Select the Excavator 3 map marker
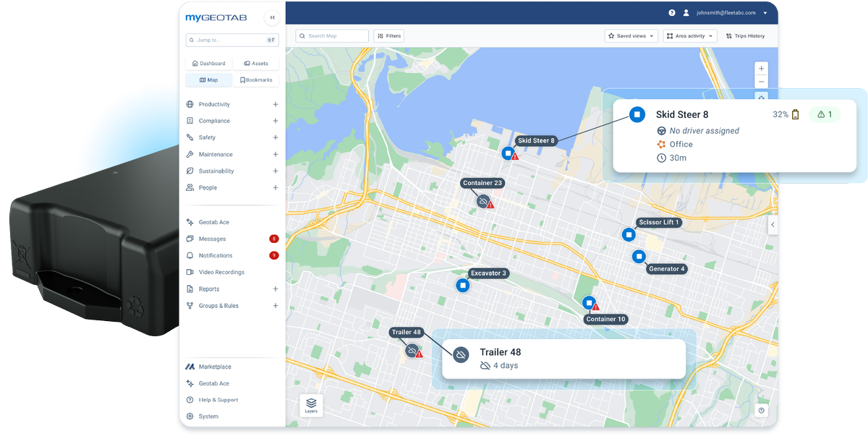This screenshot has height=436, width=868. point(463,286)
